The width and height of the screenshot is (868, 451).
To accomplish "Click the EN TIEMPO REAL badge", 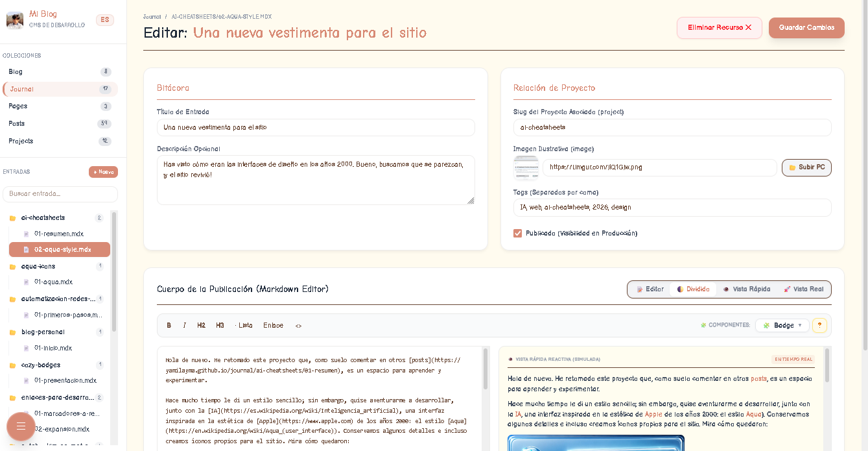I will click(793, 359).
